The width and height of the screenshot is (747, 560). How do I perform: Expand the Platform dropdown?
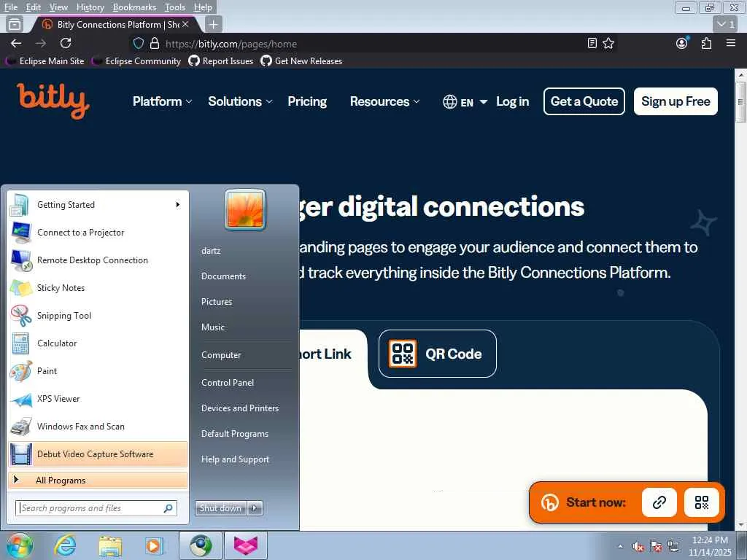[x=162, y=101]
